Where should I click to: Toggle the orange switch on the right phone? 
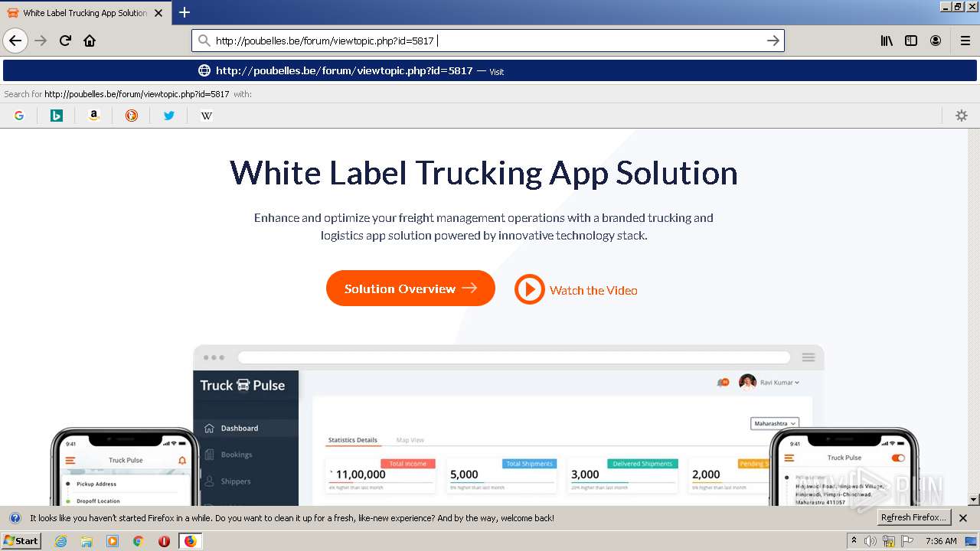click(x=898, y=458)
